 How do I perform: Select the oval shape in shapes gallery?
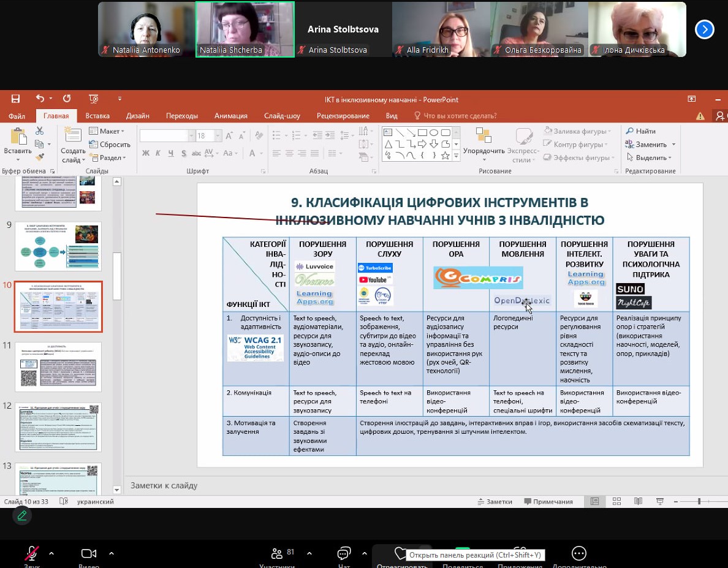coord(434,133)
